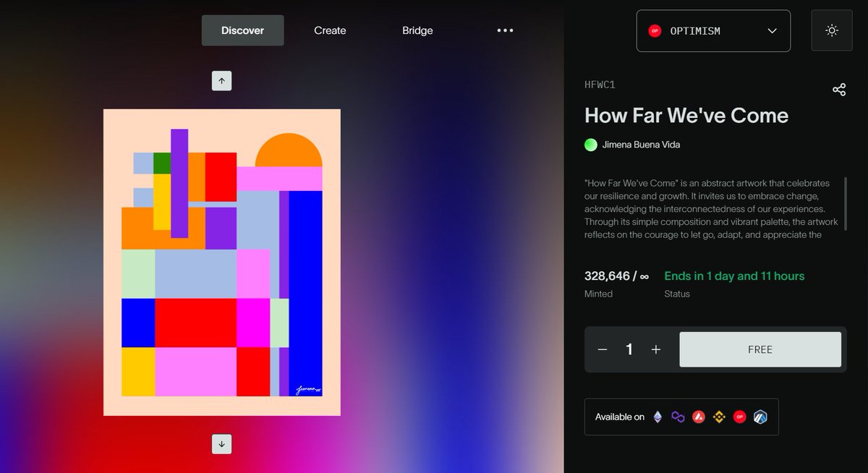Image resolution: width=868 pixels, height=473 pixels.
Task: Select the Polygon network icon
Action: point(678,417)
